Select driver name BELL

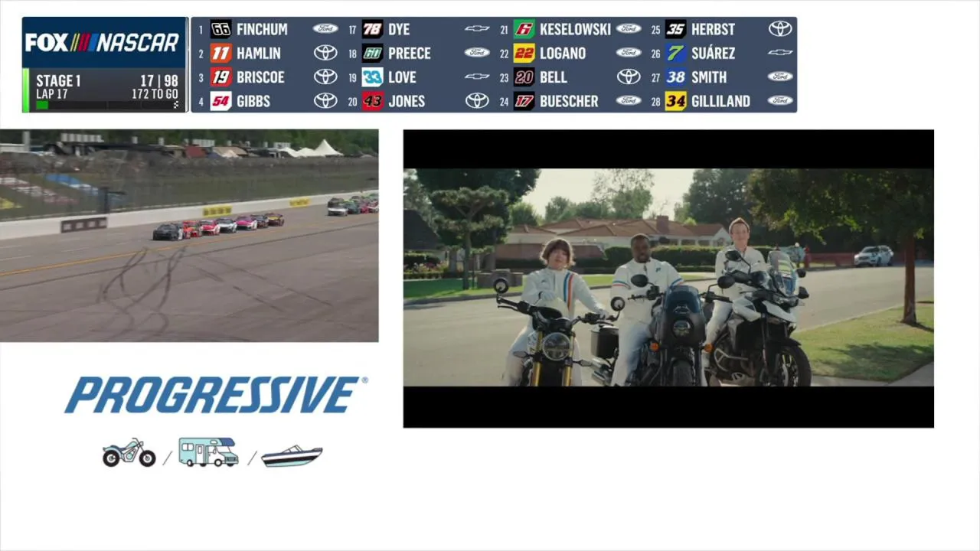coord(554,77)
